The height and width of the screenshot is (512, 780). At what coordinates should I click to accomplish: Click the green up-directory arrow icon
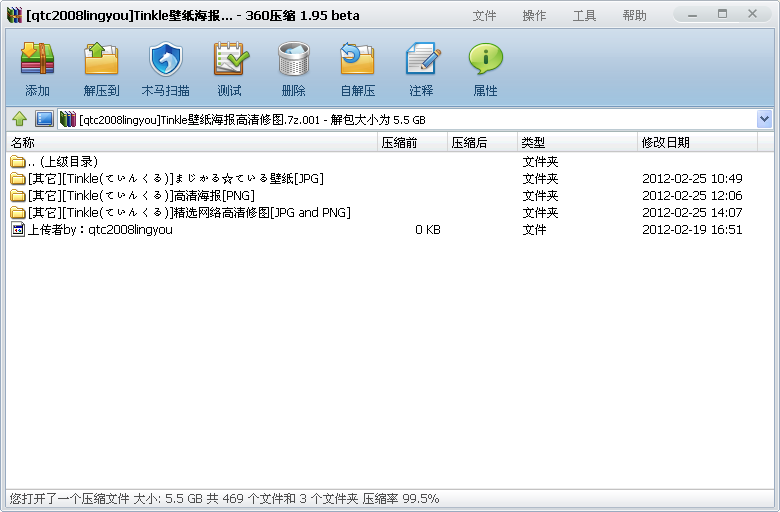point(19,119)
